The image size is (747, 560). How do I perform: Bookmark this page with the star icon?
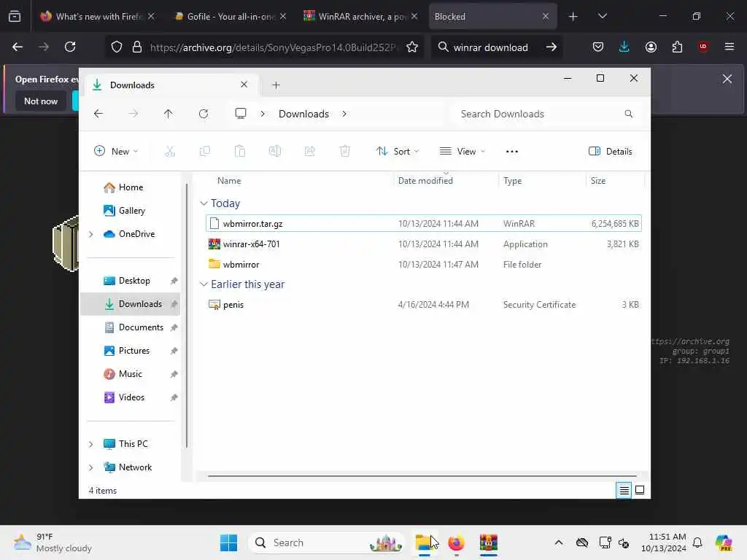[x=412, y=47]
